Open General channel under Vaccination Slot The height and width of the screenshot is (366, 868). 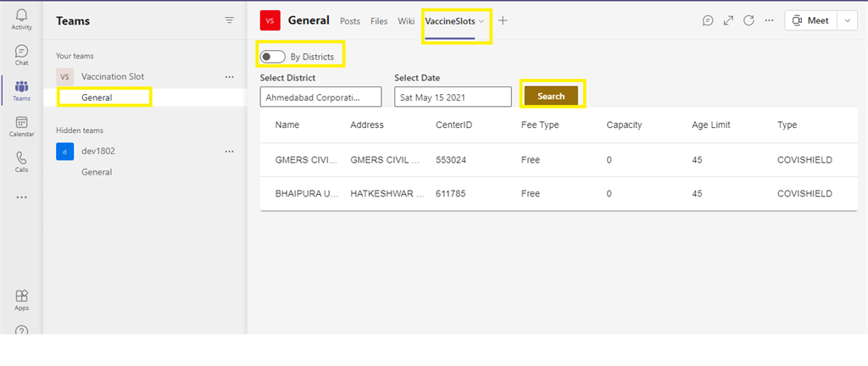(x=97, y=97)
